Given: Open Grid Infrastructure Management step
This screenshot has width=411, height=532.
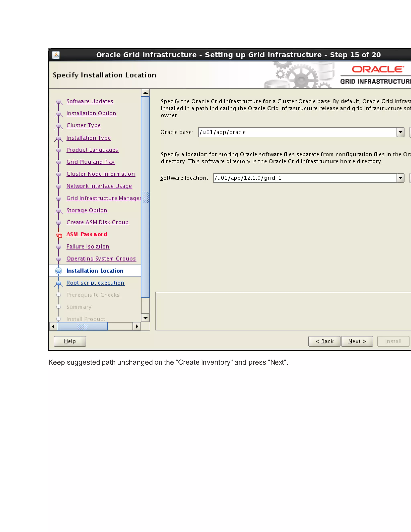Looking at the screenshot, I should click(x=104, y=198).
